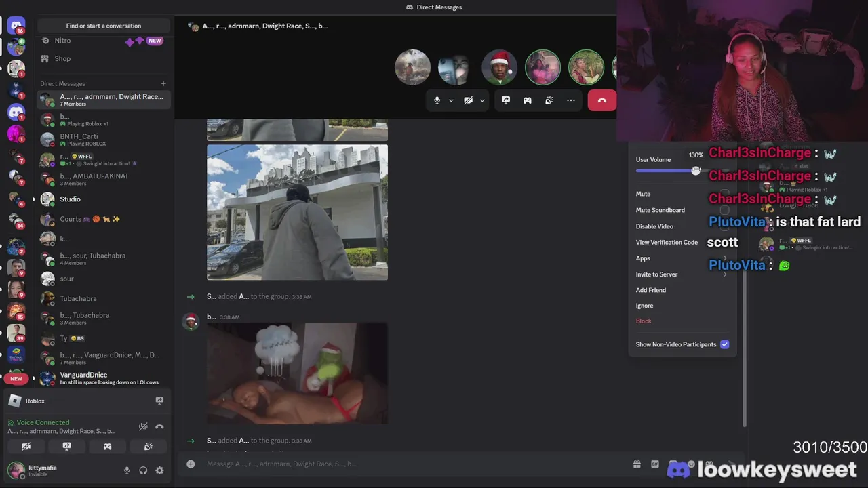Open soundboard from voice panel
868x488 pixels.
pos(148,447)
